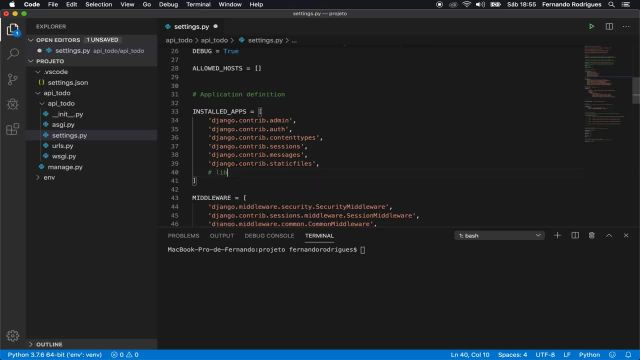Open the Source Control view
Screen dimensions: 640x360
(x=13, y=79)
